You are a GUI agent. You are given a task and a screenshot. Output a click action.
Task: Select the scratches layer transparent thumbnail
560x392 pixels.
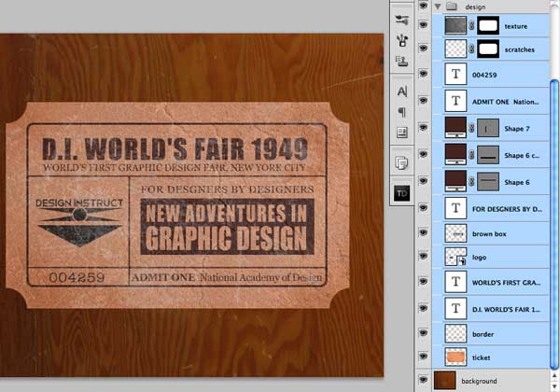[455, 49]
